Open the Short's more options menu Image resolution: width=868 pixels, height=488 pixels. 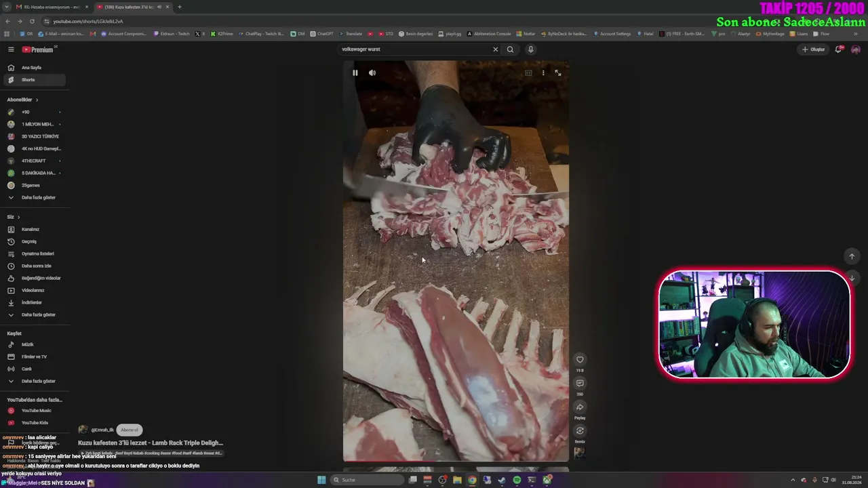(x=543, y=73)
